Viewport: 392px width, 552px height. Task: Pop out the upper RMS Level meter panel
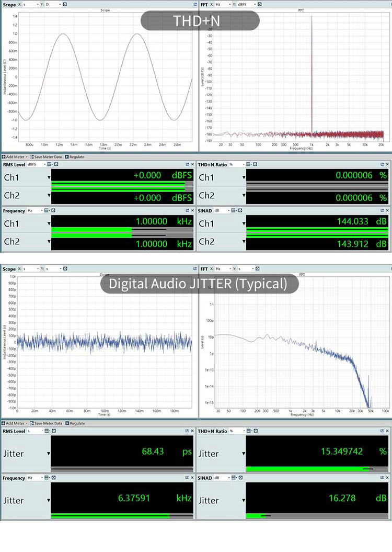click(187, 165)
